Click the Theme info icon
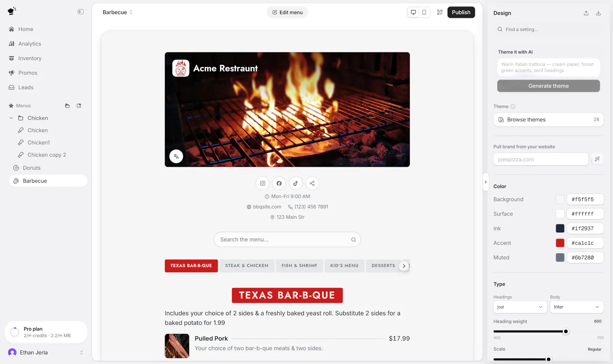 (513, 107)
